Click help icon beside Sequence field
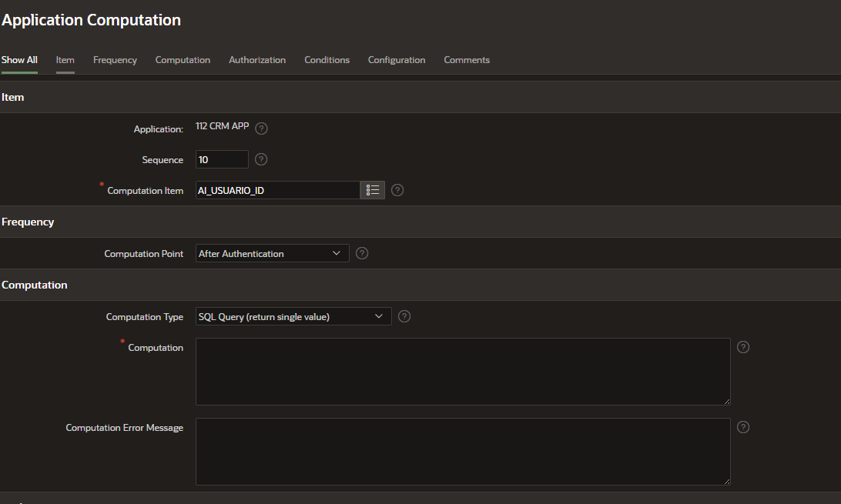This screenshot has width=841, height=504. tap(261, 159)
